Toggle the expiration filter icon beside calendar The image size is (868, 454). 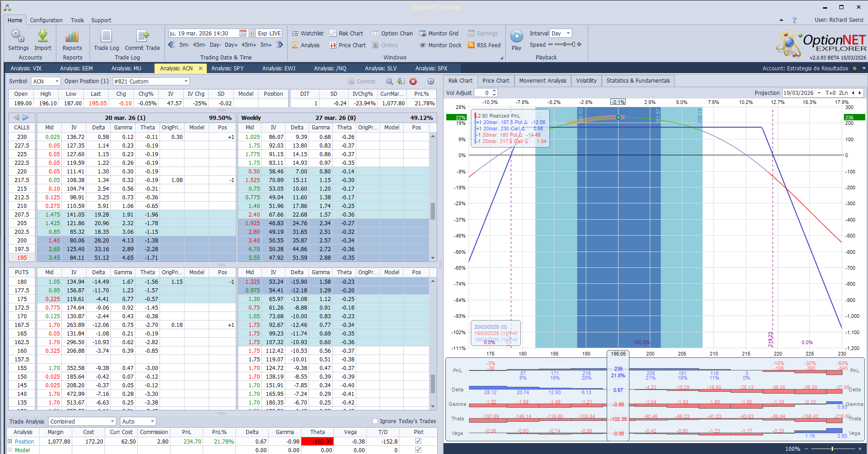click(252, 33)
